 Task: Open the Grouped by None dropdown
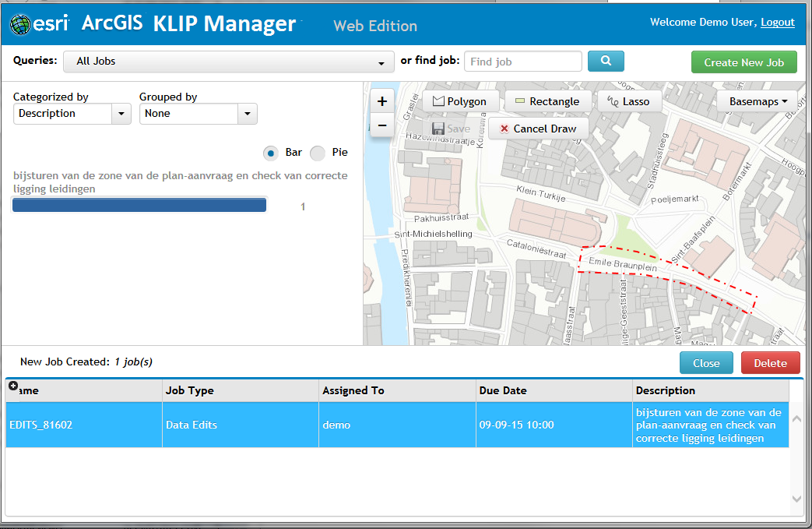pyautogui.click(x=198, y=114)
